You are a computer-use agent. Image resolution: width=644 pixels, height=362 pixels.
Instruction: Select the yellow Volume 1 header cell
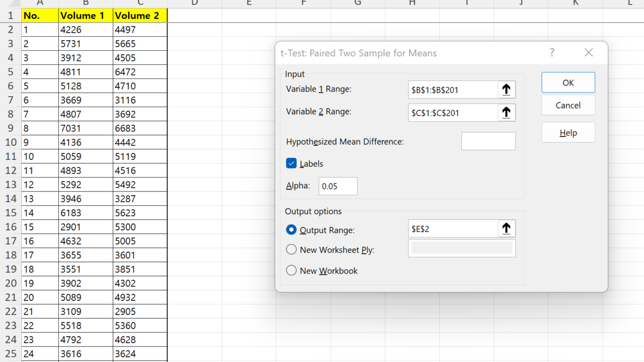click(86, 16)
